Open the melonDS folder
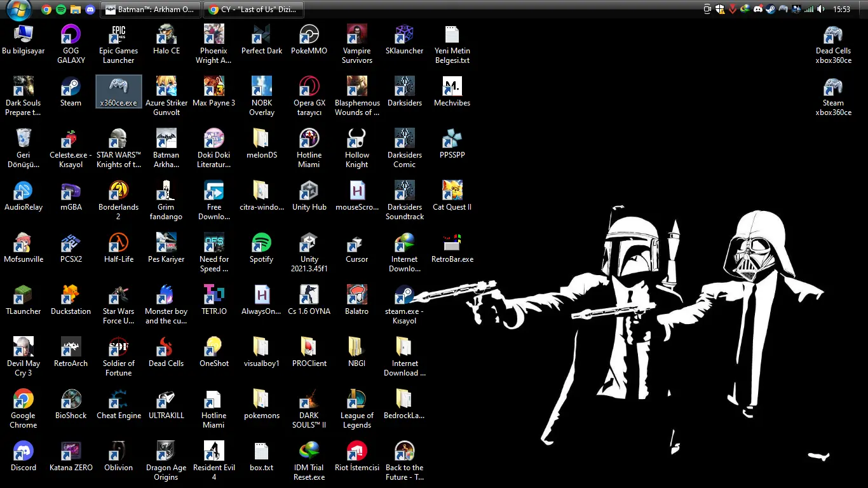Screen dimensions: 868x488 (x=262, y=144)
